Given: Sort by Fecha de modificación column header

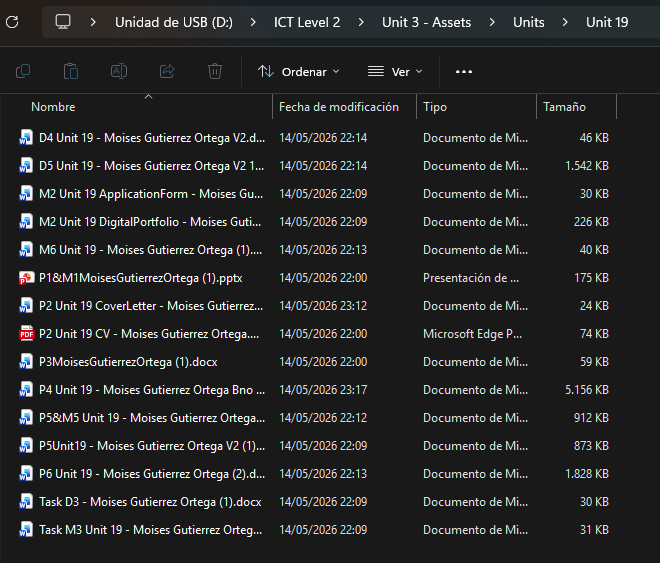Looking at the screenshot, I should (x=339, y=107).
